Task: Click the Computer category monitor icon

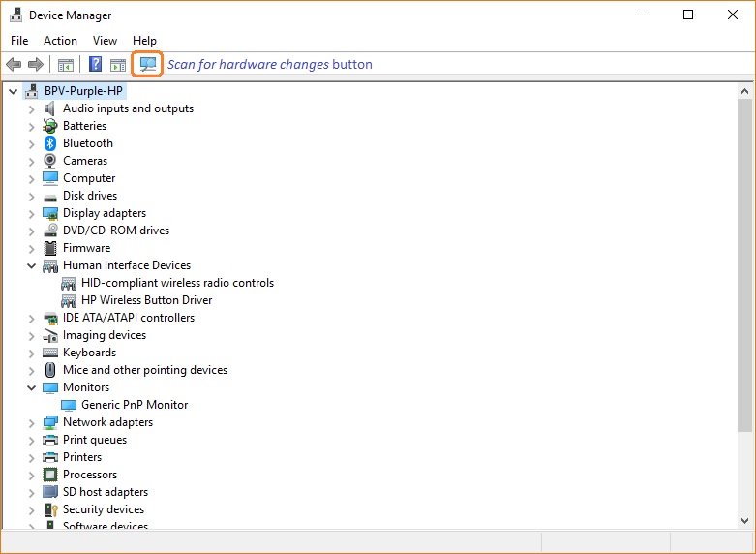Action: pyautogui.click(x=50, y=178)
